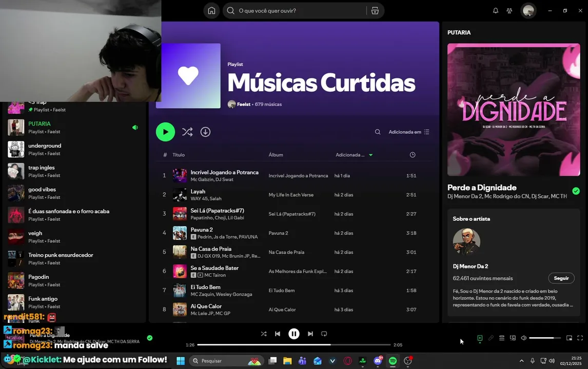Open the "good vibes" playlist
The width and height of the screenshot is (588, 369).
[73, 193]
